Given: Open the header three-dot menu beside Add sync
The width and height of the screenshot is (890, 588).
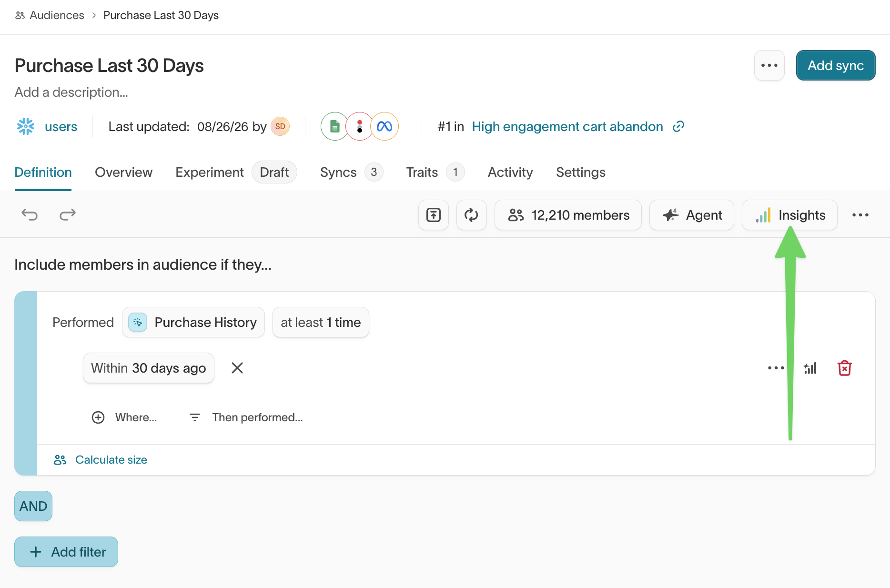Looking at the screenshot, I should pyautogui.click(x=769, y=65).
